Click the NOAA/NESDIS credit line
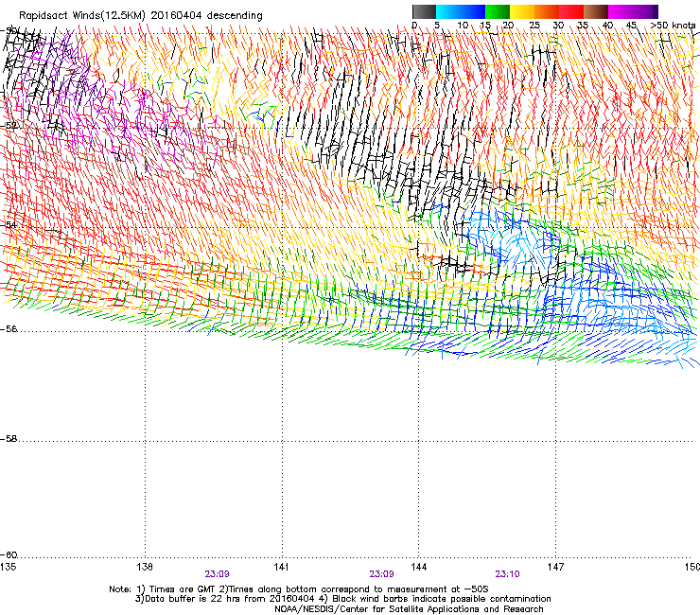This screenshot has height=615, width=700. pyautogui.click(x=409, y=608)
